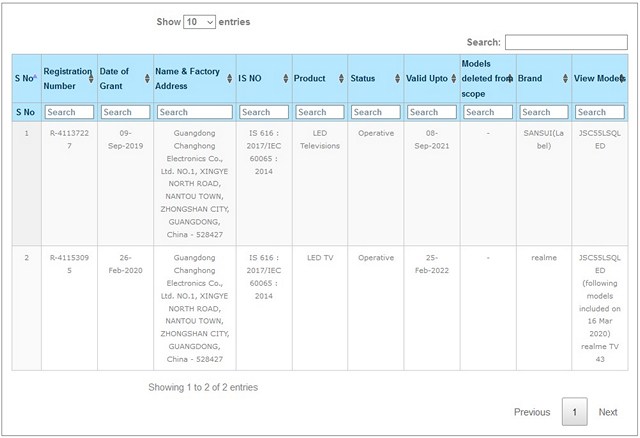
Task: Click the main Search input field
Action: 566,42
